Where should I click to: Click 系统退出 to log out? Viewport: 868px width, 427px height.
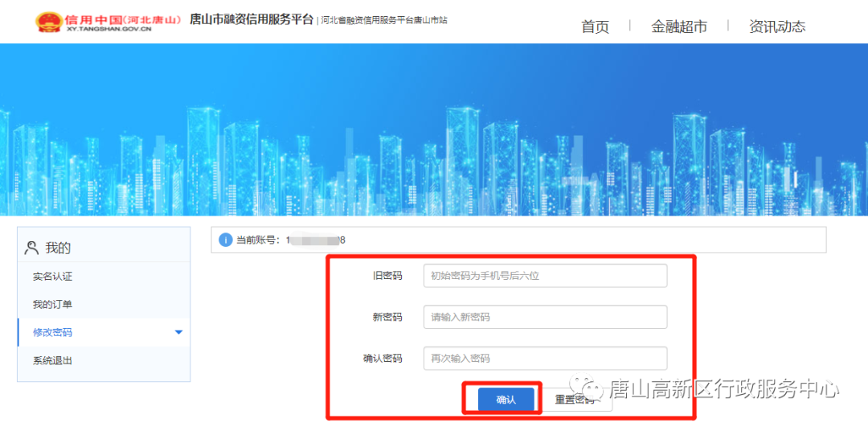point(53,360)
